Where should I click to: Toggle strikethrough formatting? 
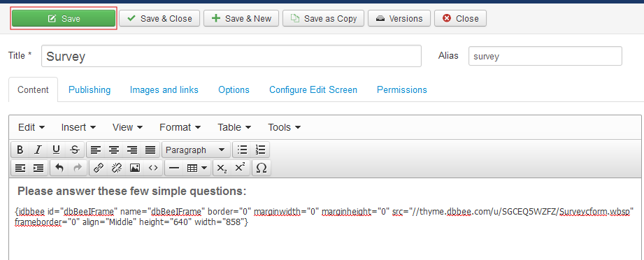click(74, 150)
